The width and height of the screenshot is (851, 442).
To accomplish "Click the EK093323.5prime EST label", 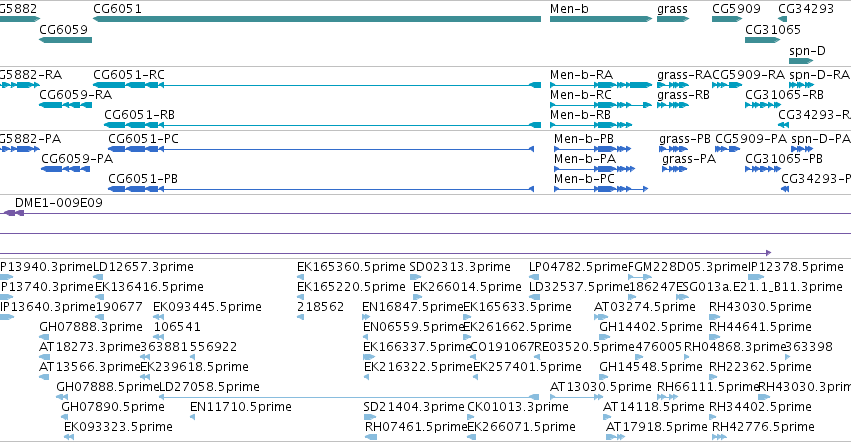I will (x=118, y=427).
